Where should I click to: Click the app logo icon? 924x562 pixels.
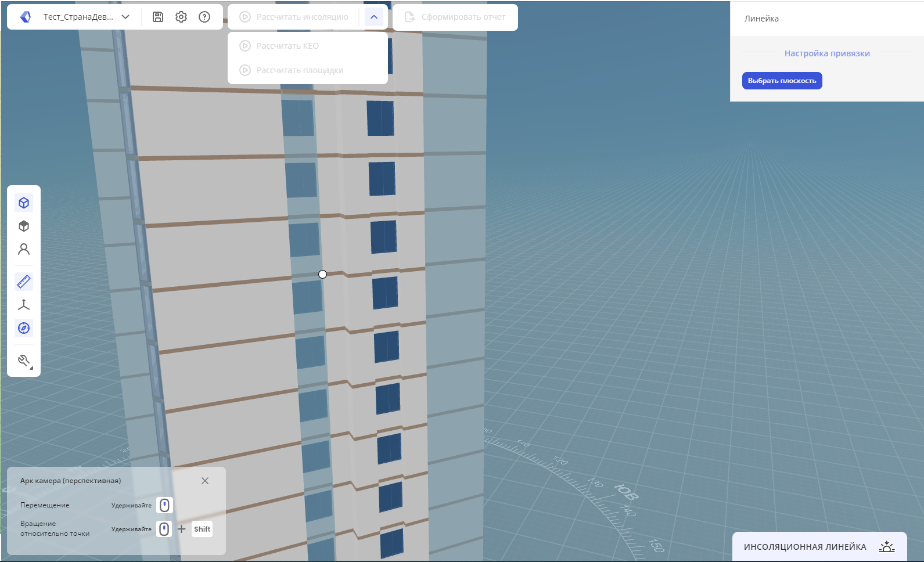pos(25,17)
